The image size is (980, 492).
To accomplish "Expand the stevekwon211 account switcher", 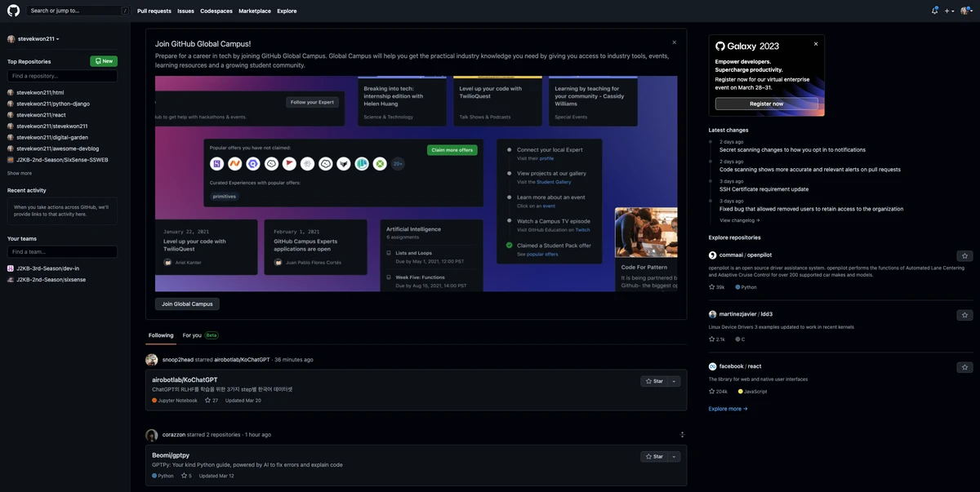I will click(33, 38).
